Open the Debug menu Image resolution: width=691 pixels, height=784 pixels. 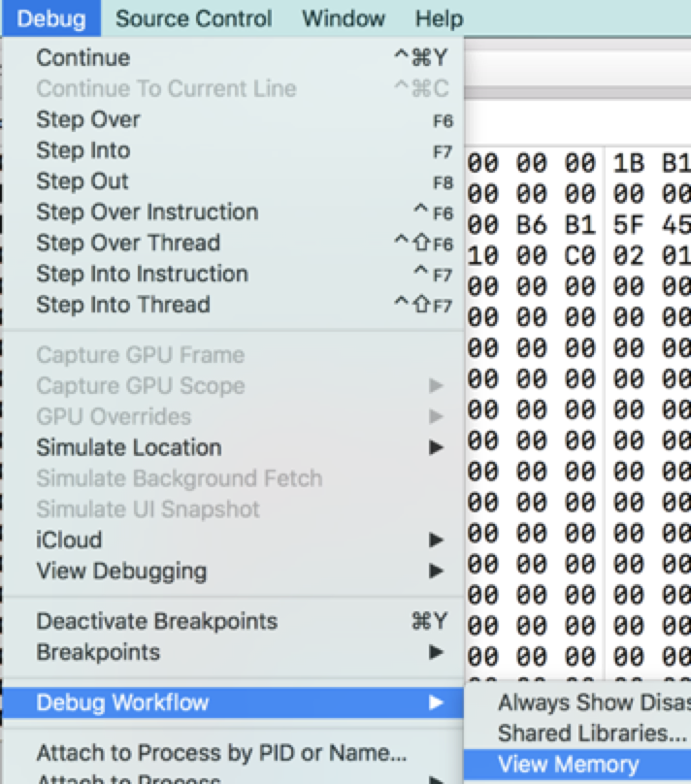click(51, 18)
